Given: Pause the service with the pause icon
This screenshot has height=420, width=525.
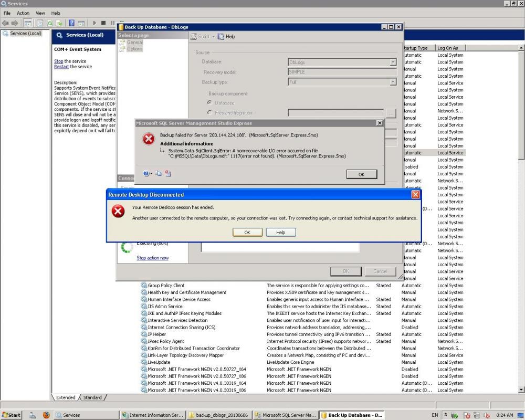Looking at the screenshot, I should (x=112, y=23).
